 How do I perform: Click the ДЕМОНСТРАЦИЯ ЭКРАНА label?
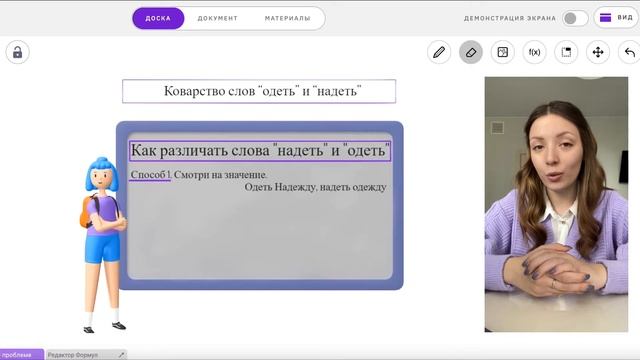[510, 18]
